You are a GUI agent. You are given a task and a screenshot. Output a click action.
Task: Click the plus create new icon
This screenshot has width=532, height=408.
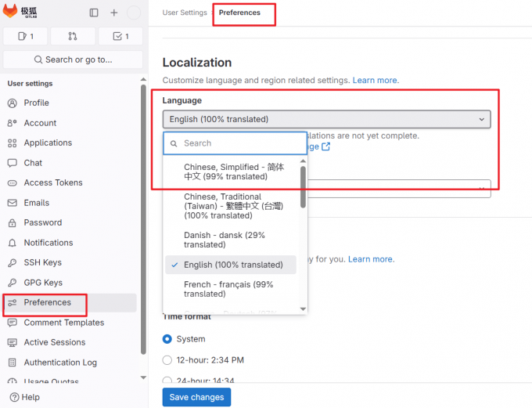click(x=114, y=13)
